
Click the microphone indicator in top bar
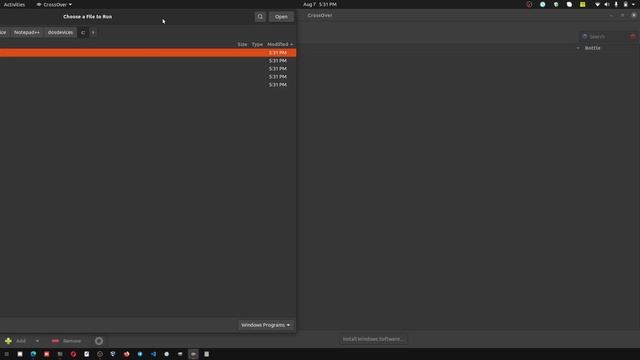[616, 4]
